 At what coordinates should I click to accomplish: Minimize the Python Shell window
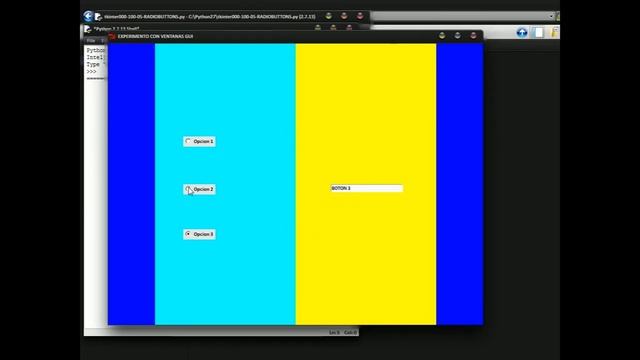coord(318,28)
